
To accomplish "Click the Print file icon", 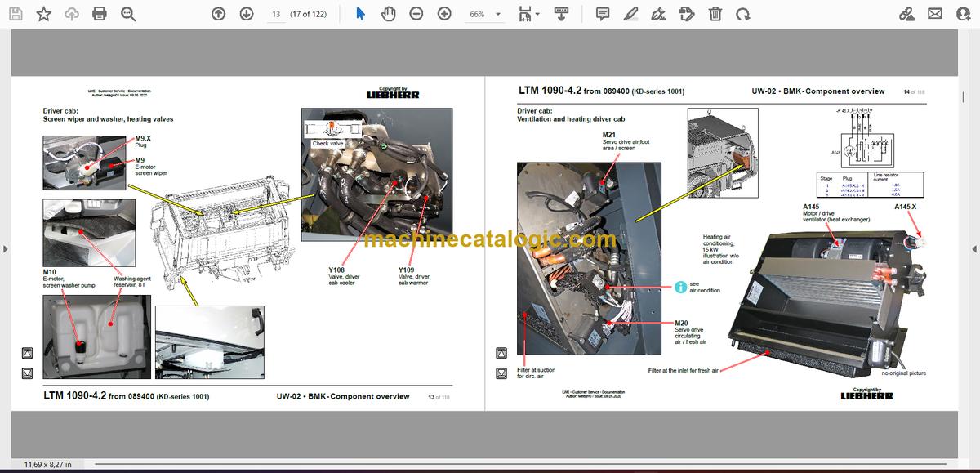I will (x=100, y=14).
